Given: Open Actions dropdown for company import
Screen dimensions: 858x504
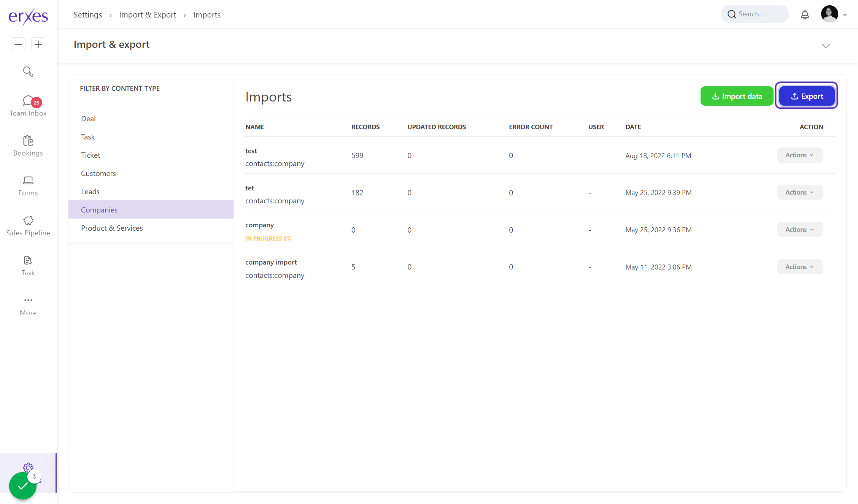Looking at the screenshot, I should [800, 267].
